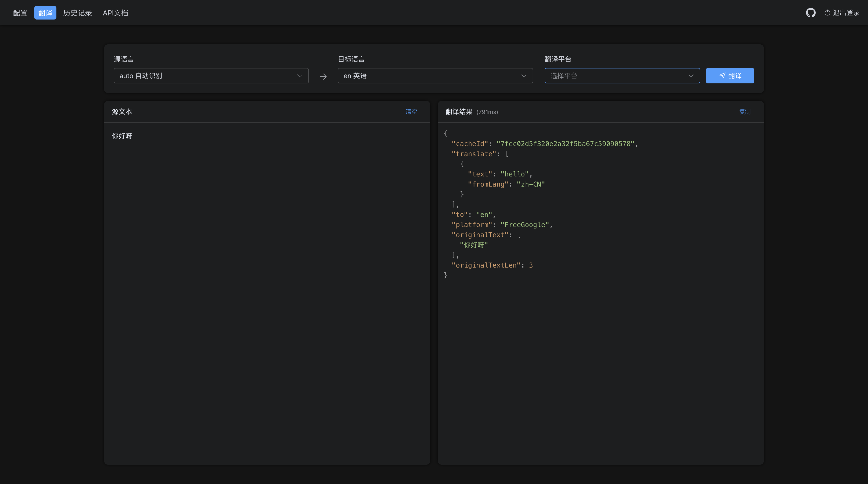
Task: Click the "originalTextLen": 3 line
Action: [x=492, y=265]
